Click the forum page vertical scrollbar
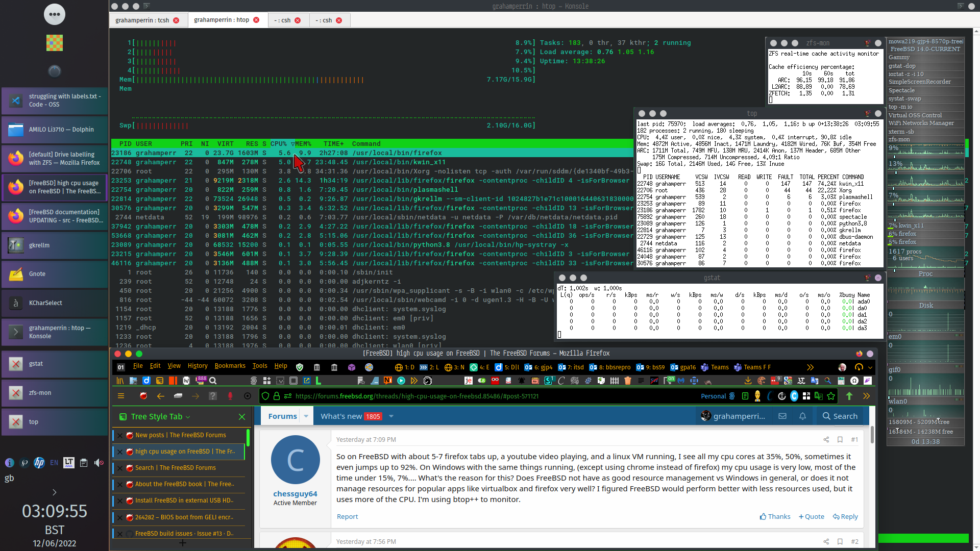 tap(872, 435)
